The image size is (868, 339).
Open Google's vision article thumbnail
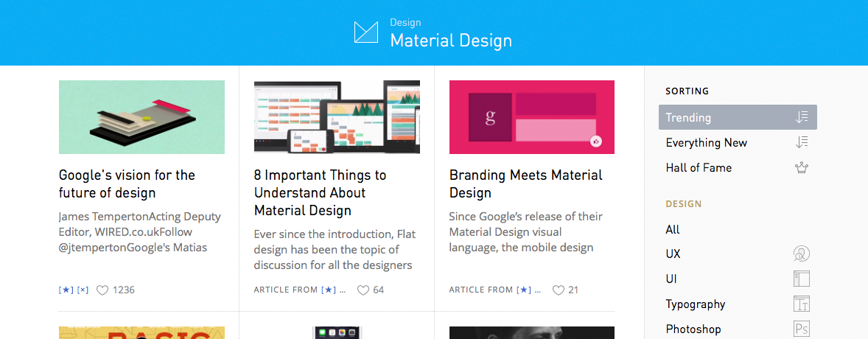point(141,117)
